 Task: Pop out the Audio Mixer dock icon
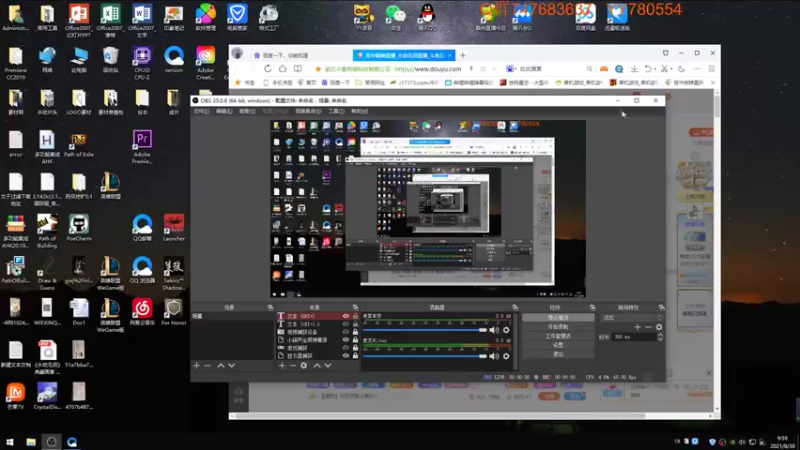(515, 308)
